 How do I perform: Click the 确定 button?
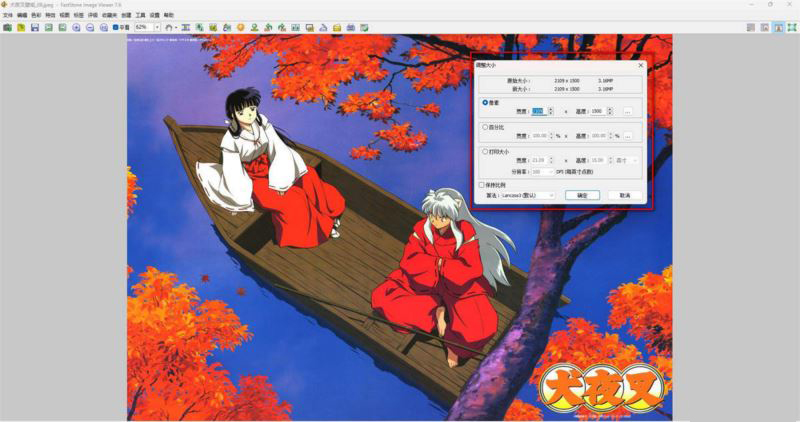click(582, 195)
